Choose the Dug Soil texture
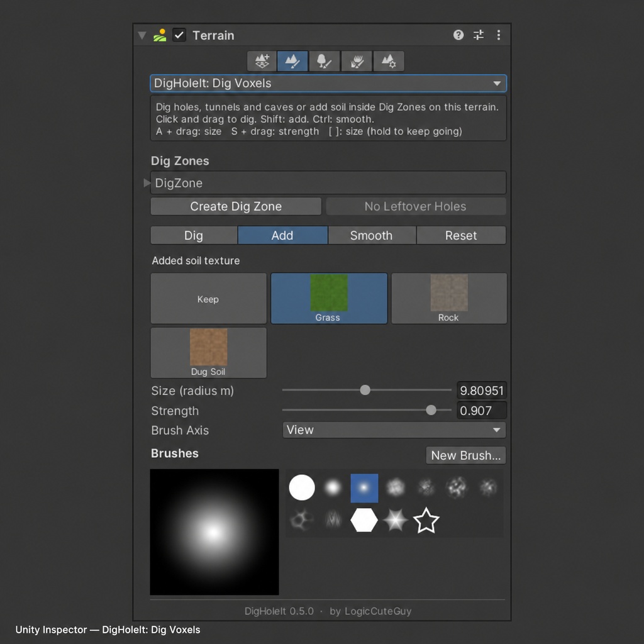Screen dimensions: 644x644 pyautogui.click(x=209, y=353)
